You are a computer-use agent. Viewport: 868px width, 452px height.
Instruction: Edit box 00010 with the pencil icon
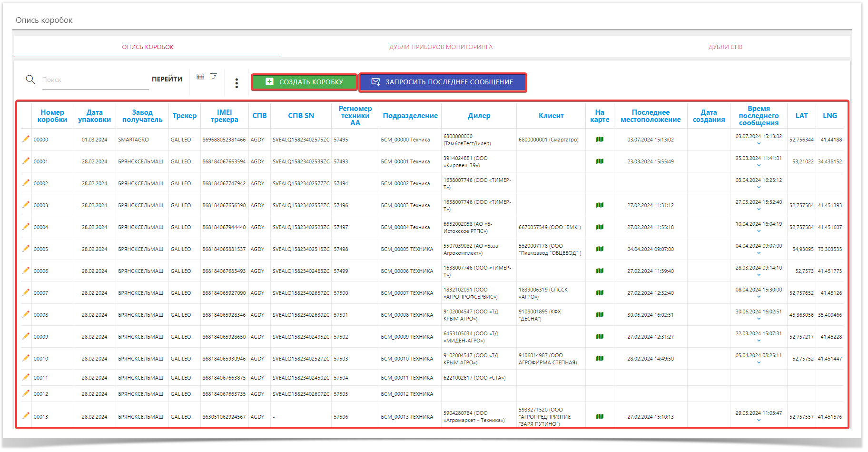pos(26,358)
